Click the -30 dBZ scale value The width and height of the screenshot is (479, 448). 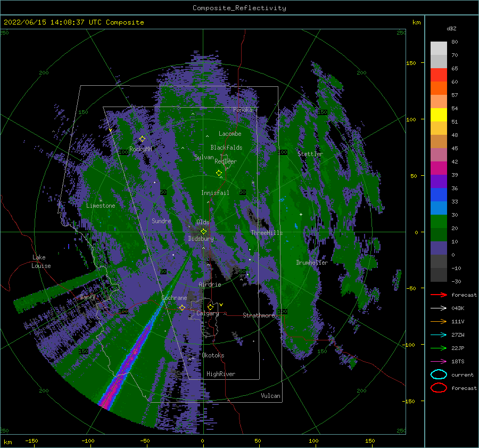(x=456, y=281)
